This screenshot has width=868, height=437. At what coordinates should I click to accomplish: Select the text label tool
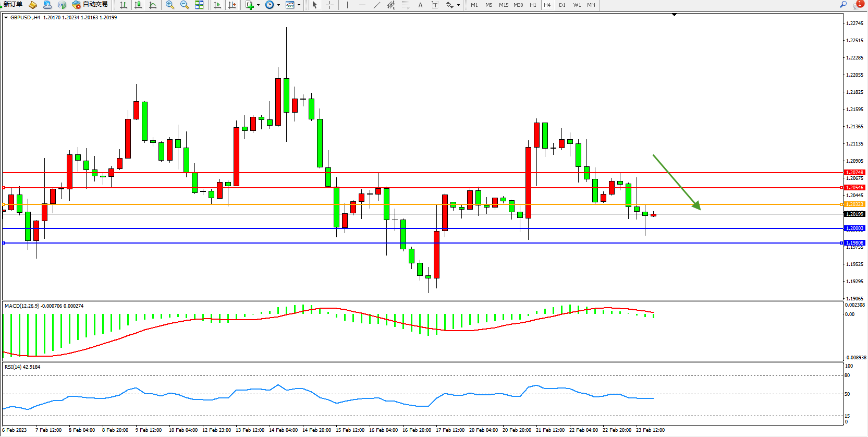pos(435,5)
